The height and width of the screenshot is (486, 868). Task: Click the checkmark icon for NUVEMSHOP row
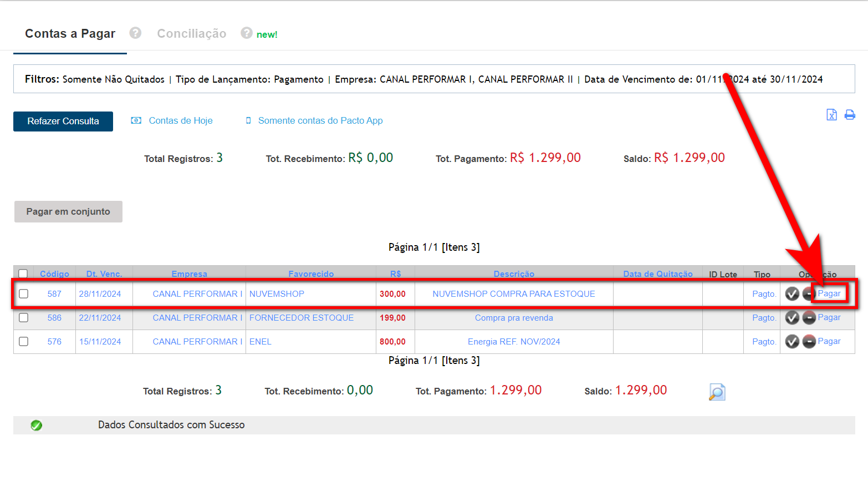click(792, 294)
